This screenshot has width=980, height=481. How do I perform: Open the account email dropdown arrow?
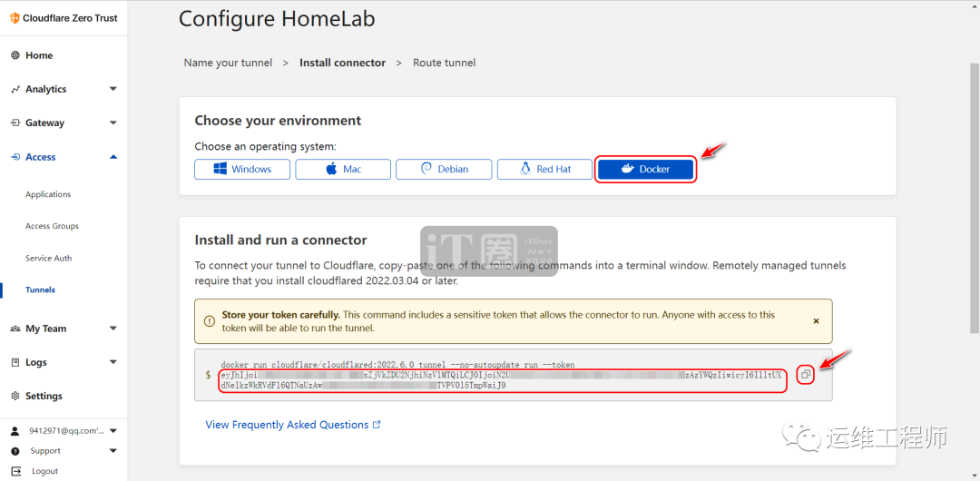point(113,431)
